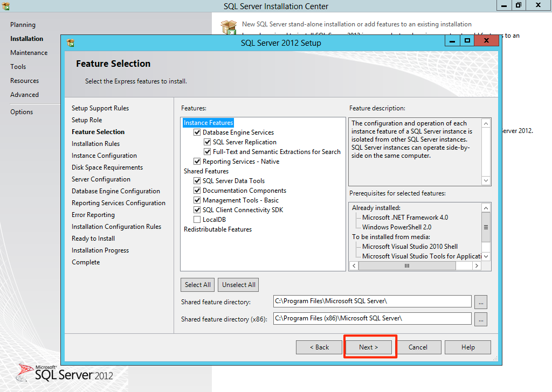Click prerequisites horizontal scroll left arrow
This screenshot has width=552, height=392.
pyautogui.click(x=354, y=266)
